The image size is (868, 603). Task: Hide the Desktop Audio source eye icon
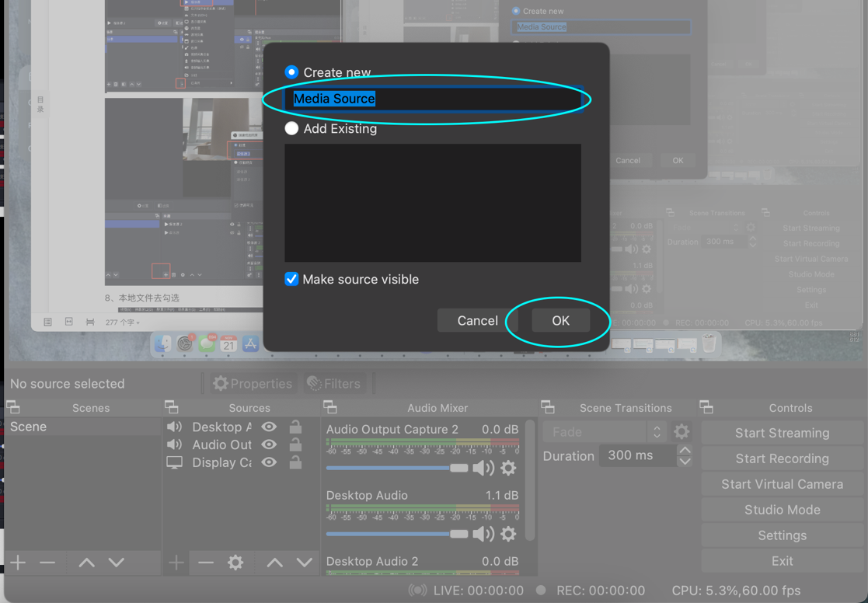click(x=269, y=427)
